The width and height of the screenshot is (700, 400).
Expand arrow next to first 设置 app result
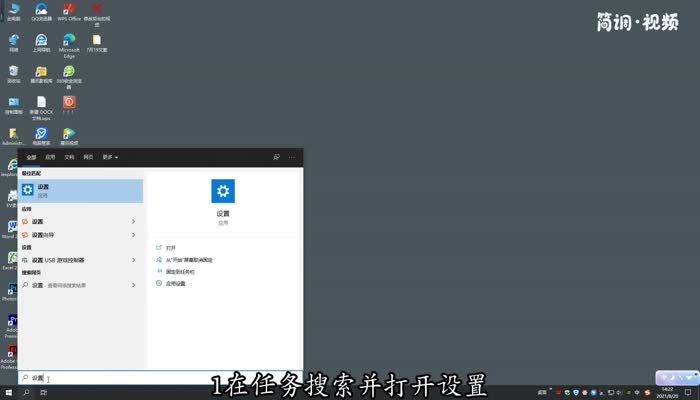[x=133, y=221]
